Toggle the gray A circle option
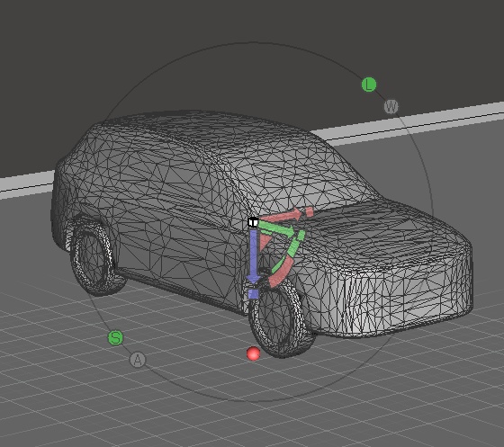This screenshot has height=447, width=504. 138,360
